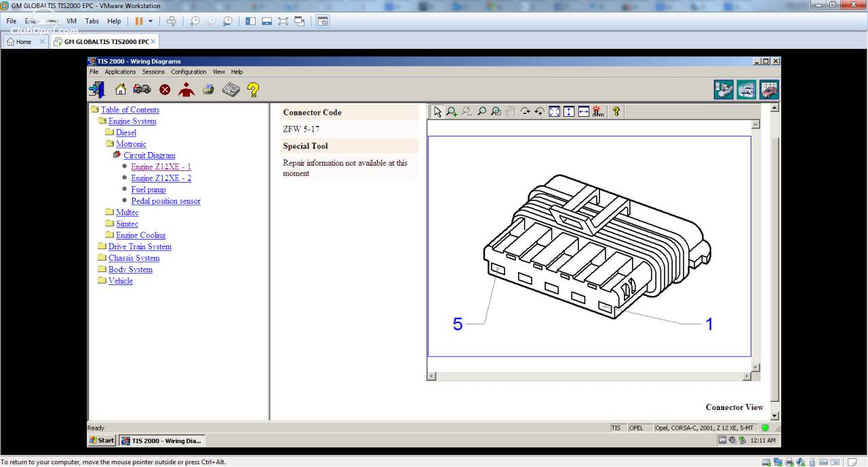868x467 pixels.
Task: Collapse the Motronic folder
Action: point(110,144)
